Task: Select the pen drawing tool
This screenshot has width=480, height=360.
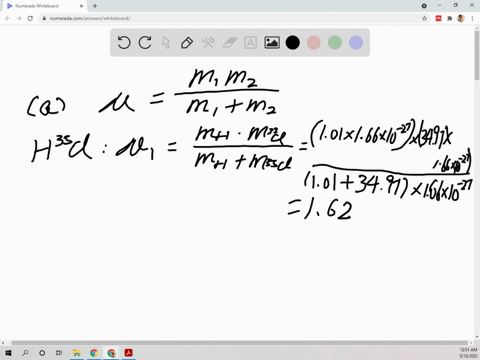Action: click(187, 43)
